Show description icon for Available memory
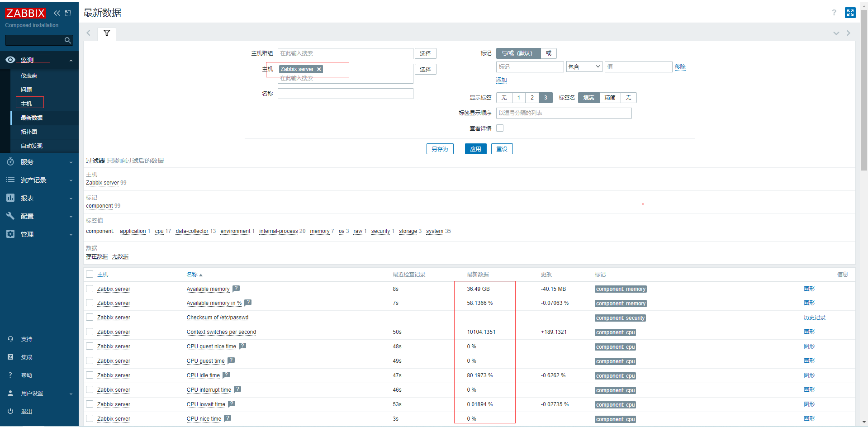This screenshot has width=868, height=427. point(236,289)
